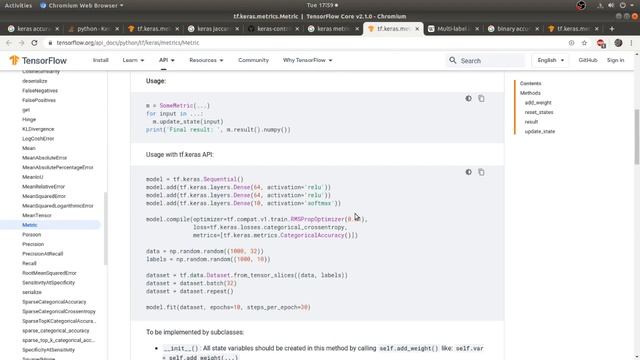
Task: Select the highlighted Metric sidebar entry
Action: [50, 225]
